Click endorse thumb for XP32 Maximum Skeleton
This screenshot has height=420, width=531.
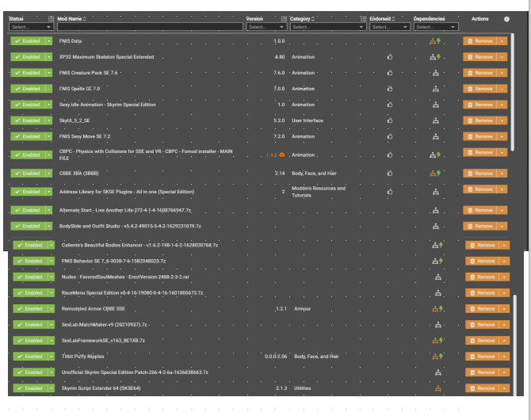[390, 57]
